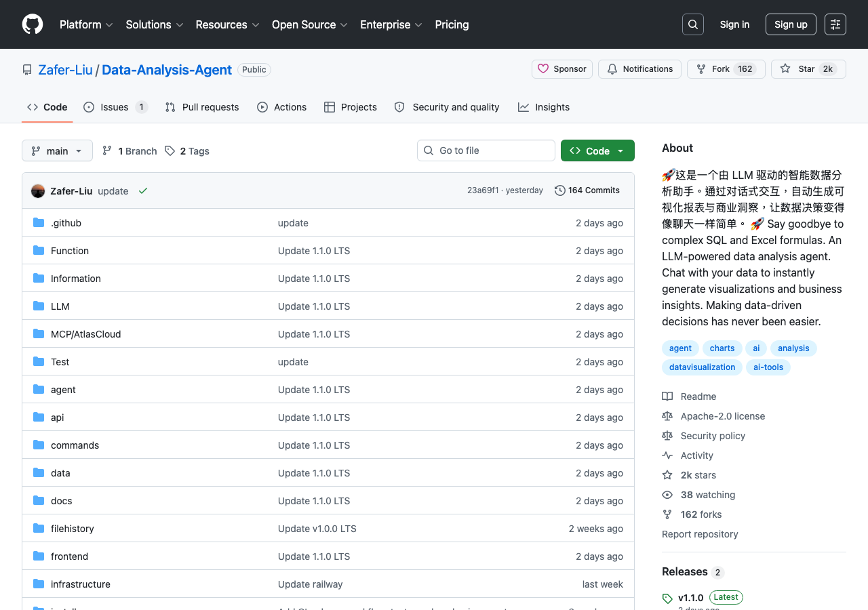Select the ai-tools topic tag
Viewport: 868px width, 610px height.
point(768,367)
